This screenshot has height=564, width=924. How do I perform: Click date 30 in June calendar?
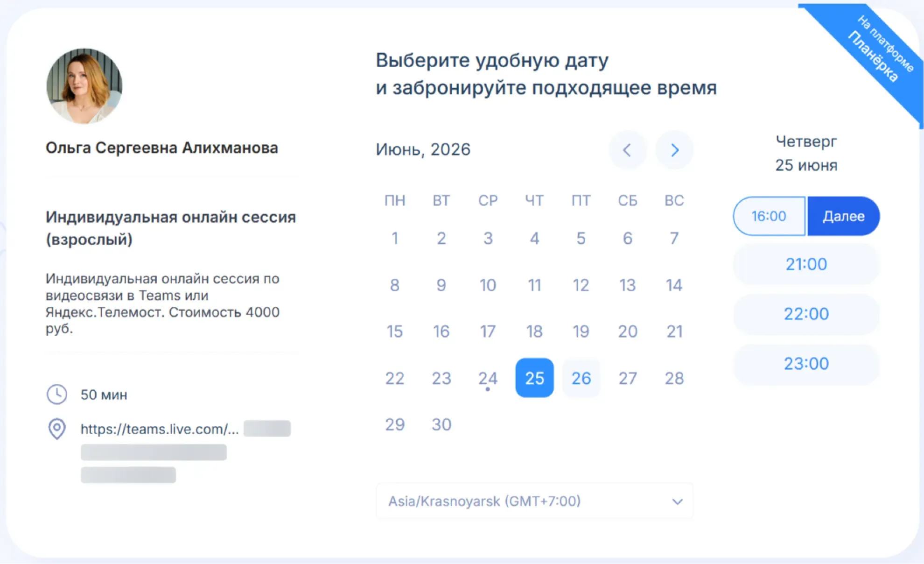(441, 424)
